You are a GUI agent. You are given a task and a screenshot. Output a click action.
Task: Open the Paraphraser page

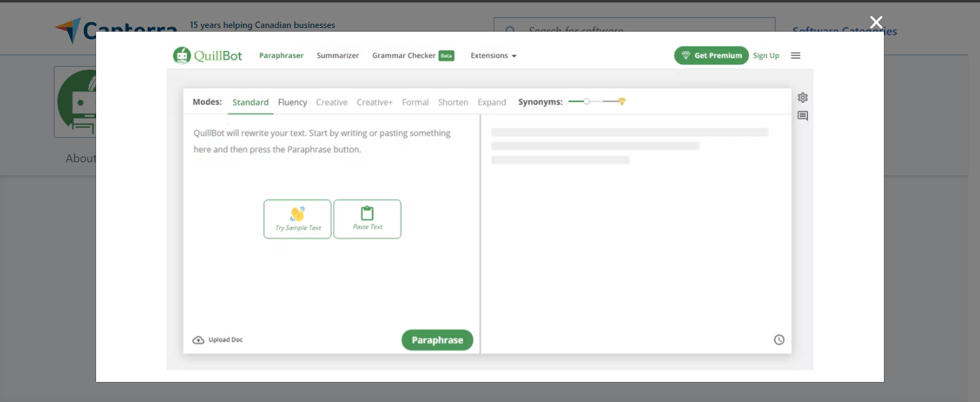tap(281, 55)
